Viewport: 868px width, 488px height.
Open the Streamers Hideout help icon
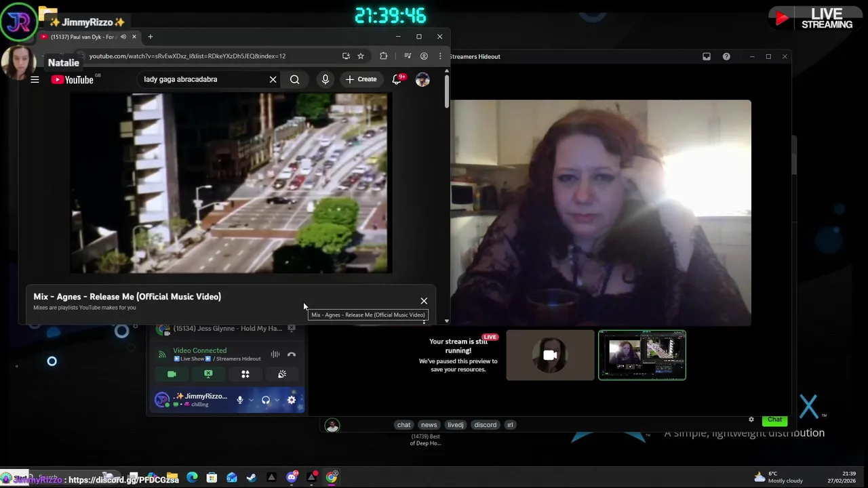point(726,57)
